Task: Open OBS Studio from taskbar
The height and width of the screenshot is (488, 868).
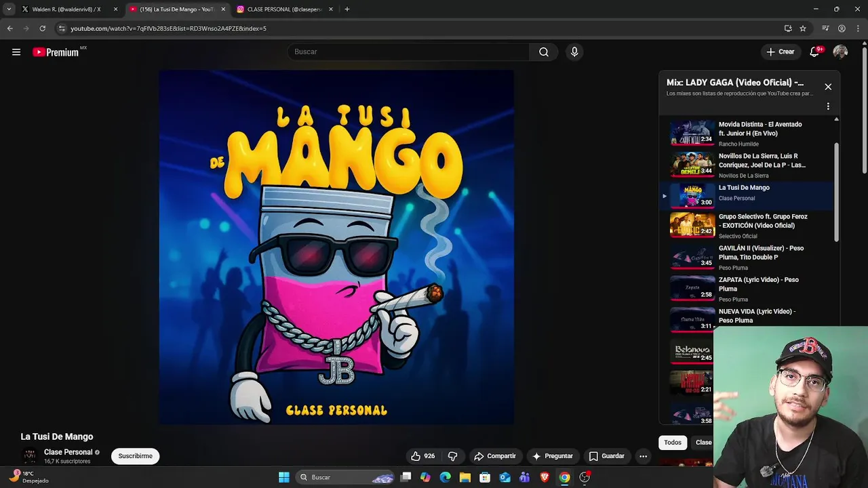Action: [x=585, y=477]
